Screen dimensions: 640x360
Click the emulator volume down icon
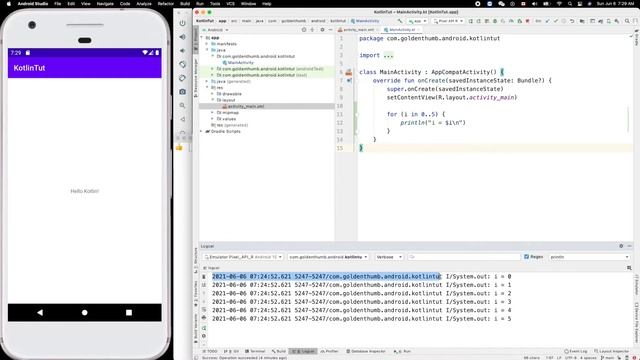click(182, 51)
